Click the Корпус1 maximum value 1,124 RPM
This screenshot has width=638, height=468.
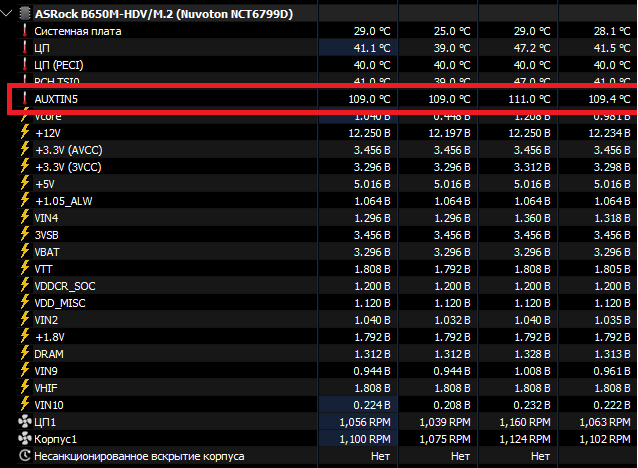[x=525, y=440]
